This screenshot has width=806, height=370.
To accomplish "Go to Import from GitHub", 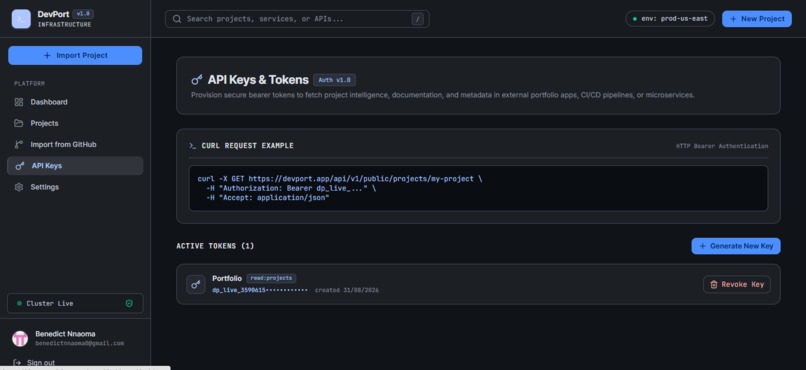I will 75,144.
